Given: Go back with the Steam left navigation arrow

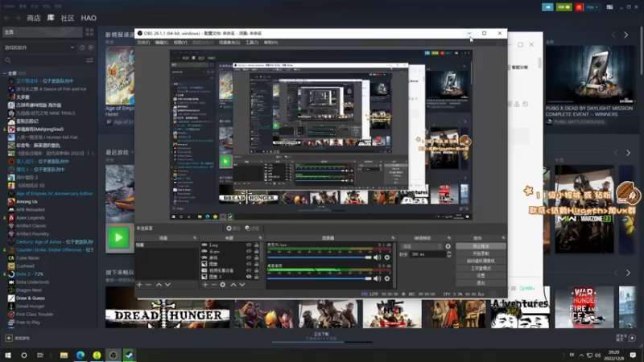Looking at the screenshot, I should [7, 18].
